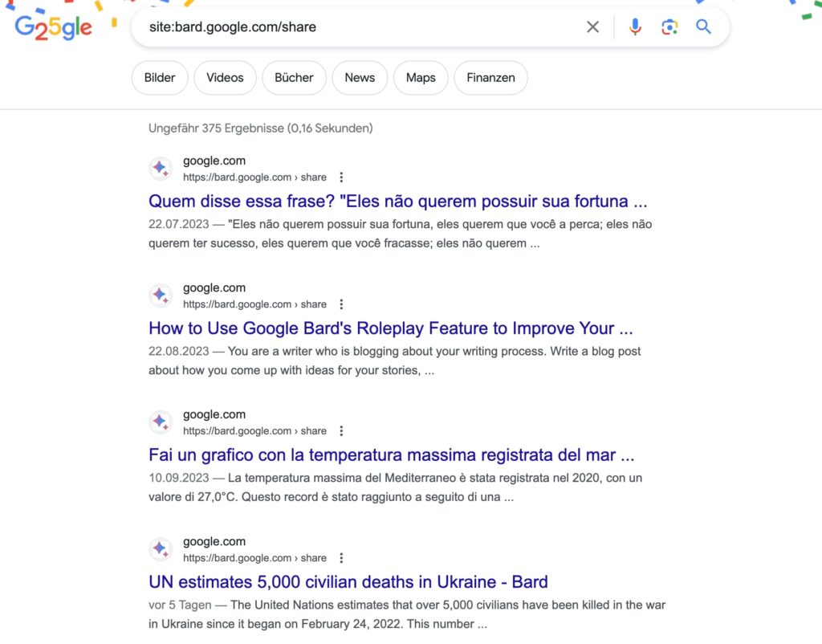822x644 pixels.
Task: Click the Google 25th anniversary logo
Action: [x=53, y=28]
